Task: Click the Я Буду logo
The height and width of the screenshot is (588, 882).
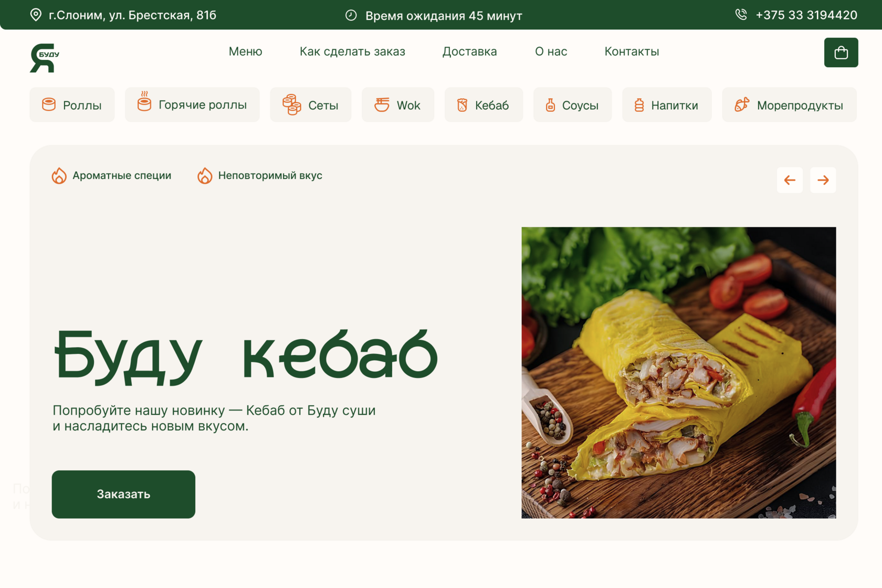Action: point(45,58)
